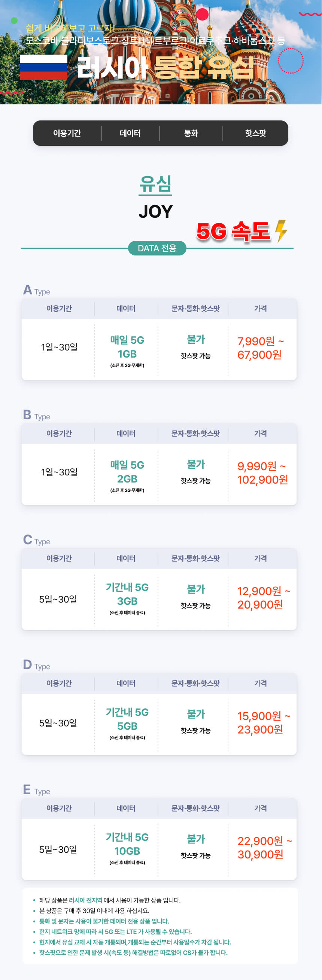Click the green dot in banner corner
322x980 pixels.
14,21
